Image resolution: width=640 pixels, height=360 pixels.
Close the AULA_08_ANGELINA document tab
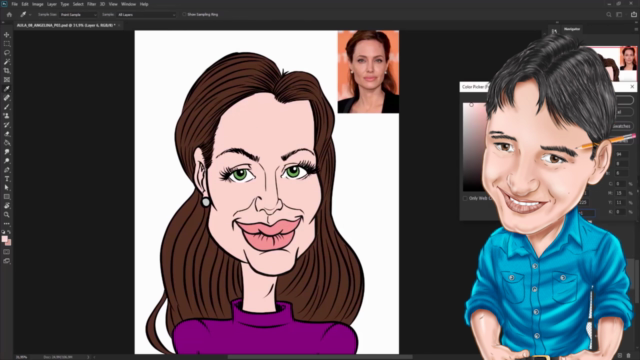119,25
